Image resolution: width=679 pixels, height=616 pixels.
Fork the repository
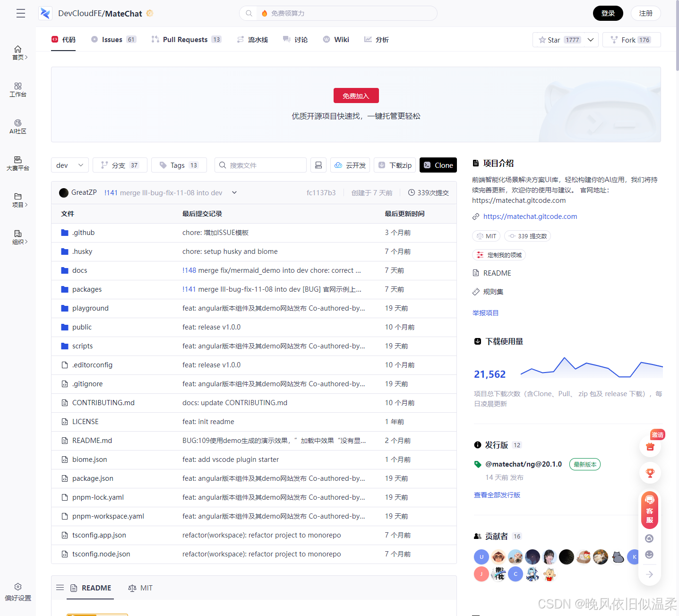[x=632, y=40]
